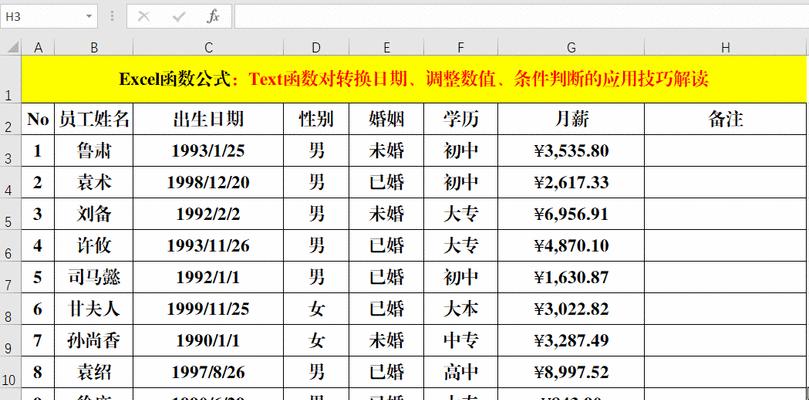Click the 学历 header cell
Viewport: 809px width, 400px height.
[x=461, y=119]
